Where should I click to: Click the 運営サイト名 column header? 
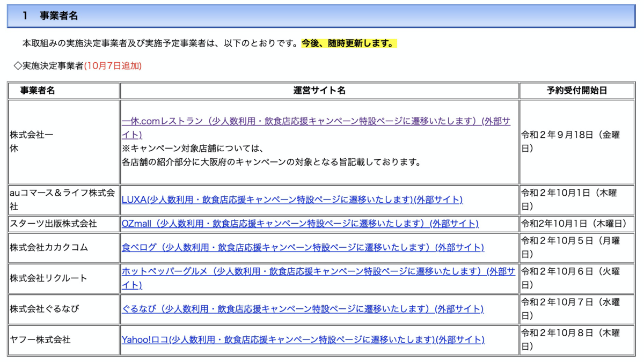point(319,91)
